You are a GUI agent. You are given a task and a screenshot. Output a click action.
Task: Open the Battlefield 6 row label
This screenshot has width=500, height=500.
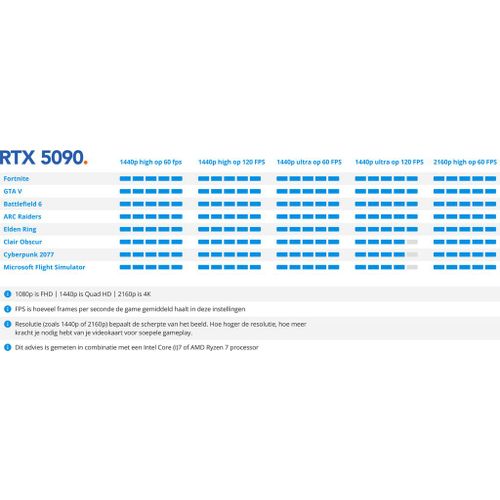point(23,204)
